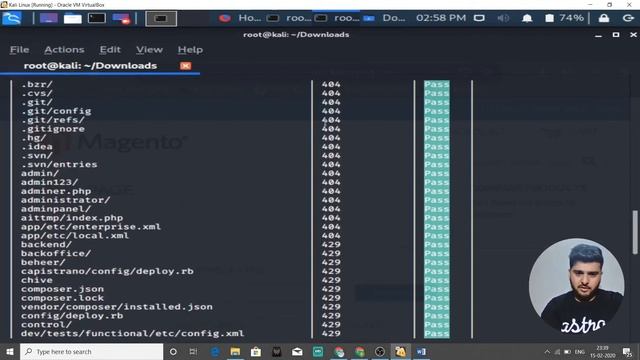Screen dimensions: 640x360
Task: Click the purple desktop launcher in Kali panel
Action: 49,18
